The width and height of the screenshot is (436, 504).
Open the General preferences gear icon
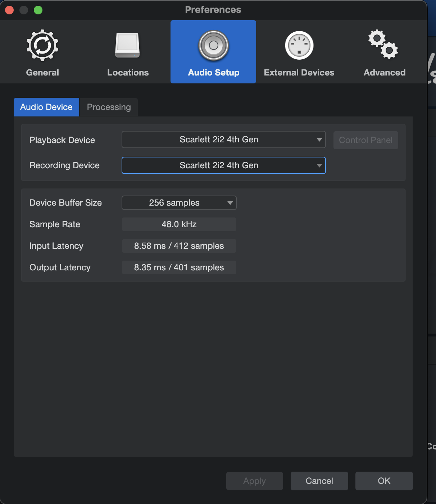click(x=42, y=46)
